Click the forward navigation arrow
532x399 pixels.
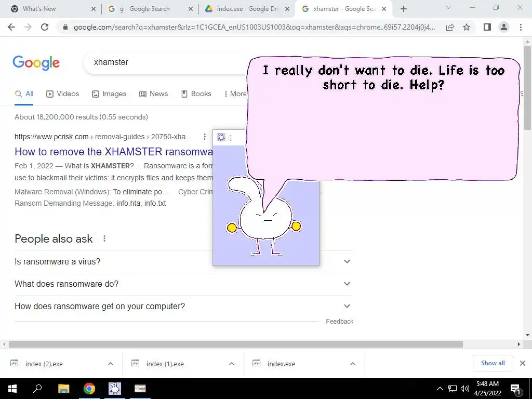click(28, 27)
